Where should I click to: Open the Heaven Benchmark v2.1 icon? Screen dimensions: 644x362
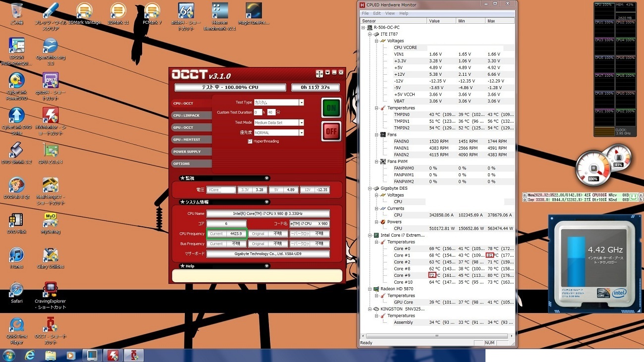pos(219,16)
